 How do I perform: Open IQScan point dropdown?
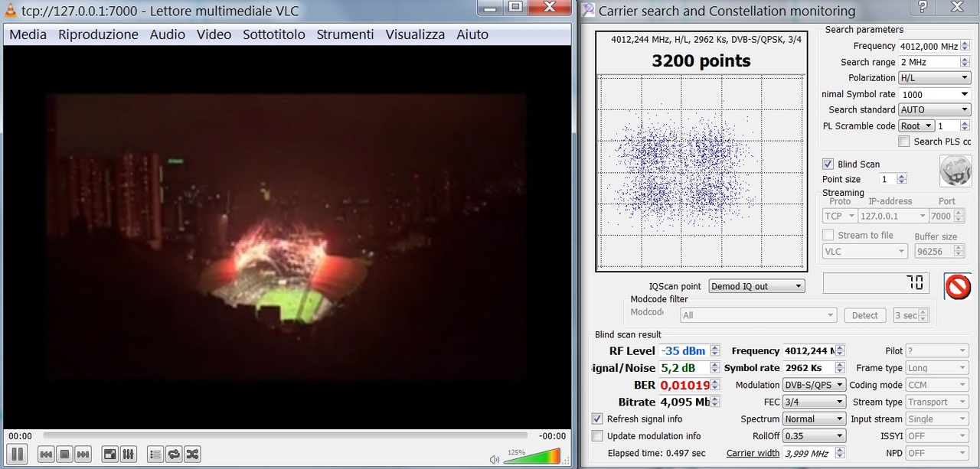tap(756, 286)
